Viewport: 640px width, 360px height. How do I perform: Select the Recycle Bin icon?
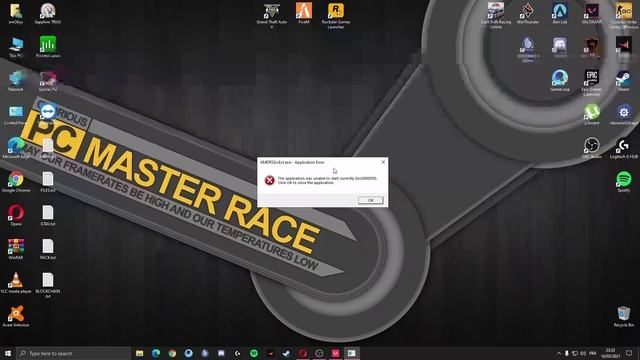point(624,316)
